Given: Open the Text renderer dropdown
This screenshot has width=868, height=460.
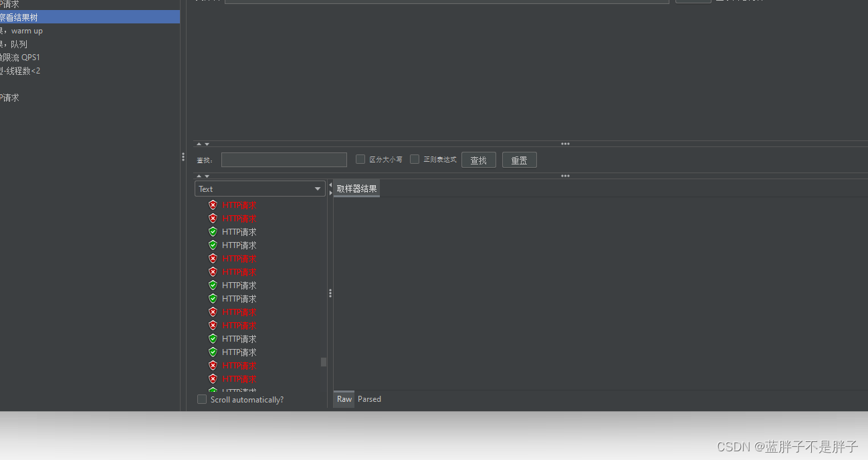Looking at the screenshot, I should 260,189.
